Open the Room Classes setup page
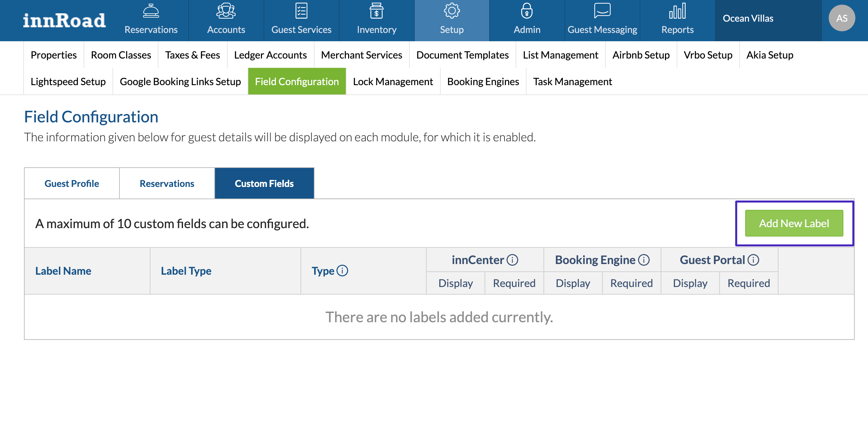 [120, 55]
